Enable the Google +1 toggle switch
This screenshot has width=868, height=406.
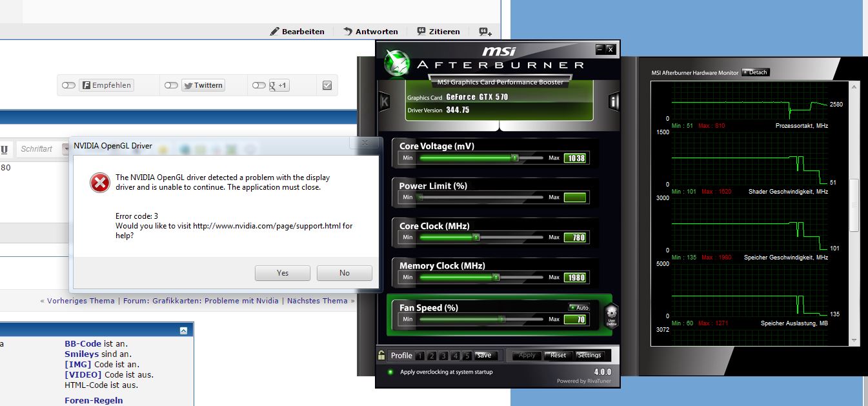(259, 85)
